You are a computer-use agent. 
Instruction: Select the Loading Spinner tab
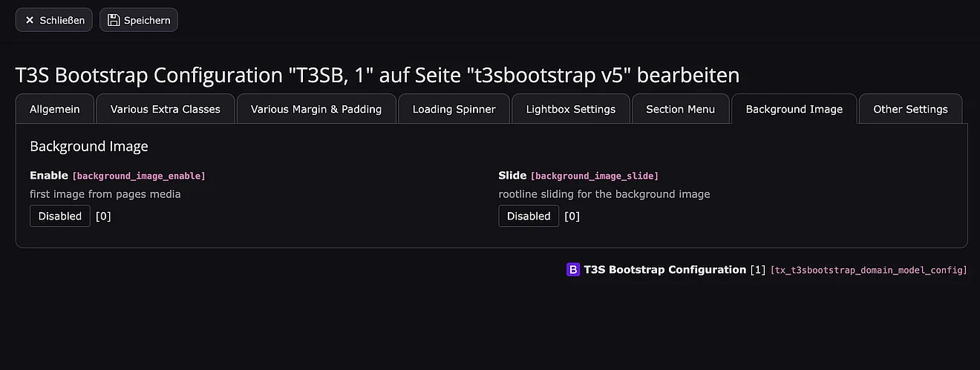coord(454,109)
